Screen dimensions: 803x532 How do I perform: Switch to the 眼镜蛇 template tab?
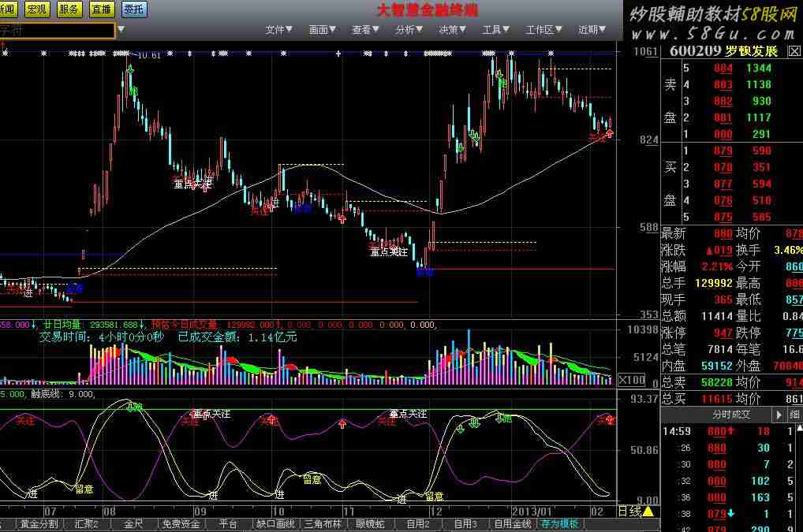click(370, 524)
